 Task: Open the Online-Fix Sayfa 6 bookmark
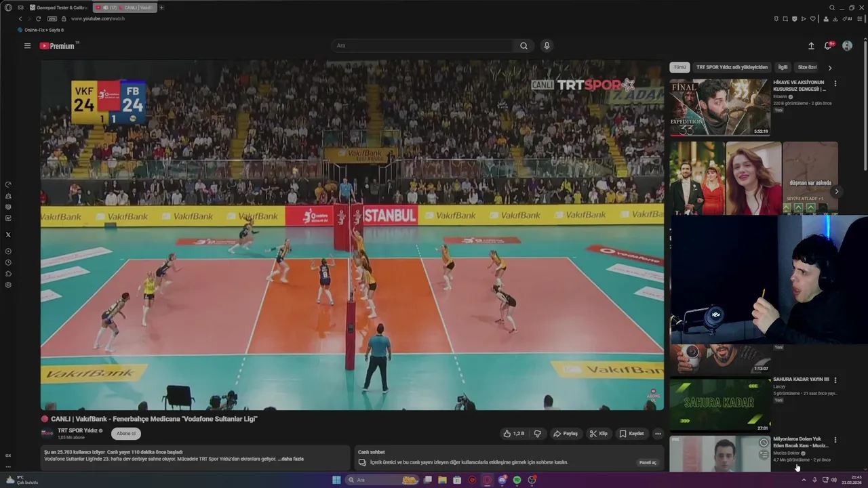click(x=41, y=30)
